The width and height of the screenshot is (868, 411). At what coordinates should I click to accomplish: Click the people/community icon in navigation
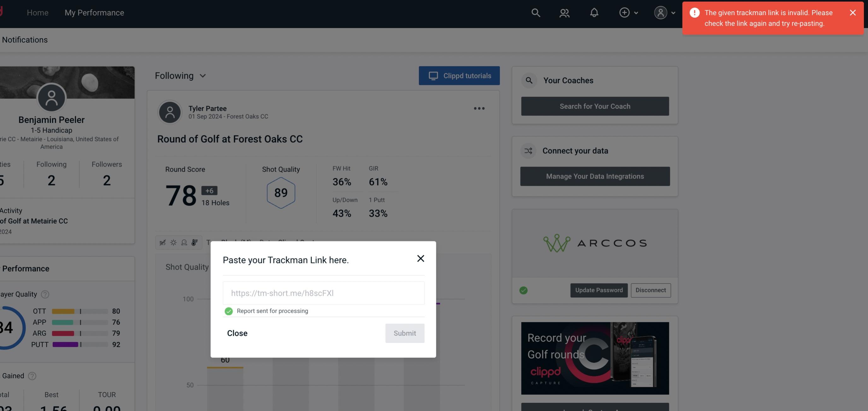pos(564,12)
